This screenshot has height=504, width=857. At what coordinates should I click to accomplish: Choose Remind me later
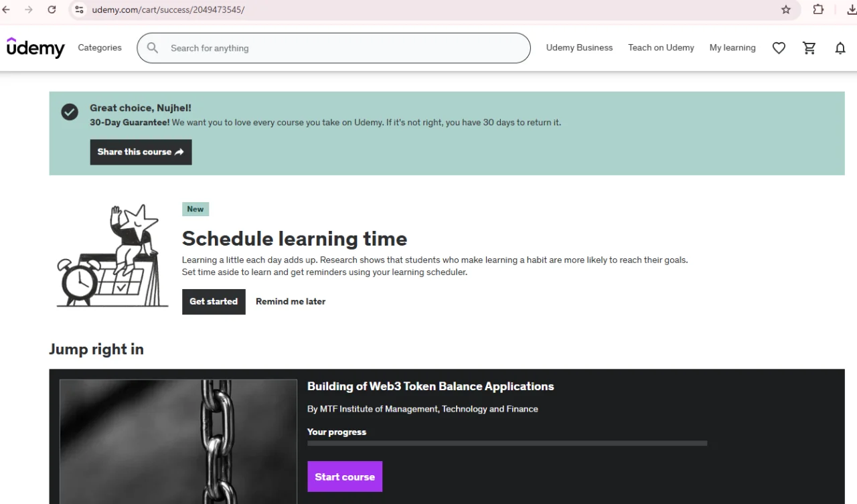click(x=291, y=301)
